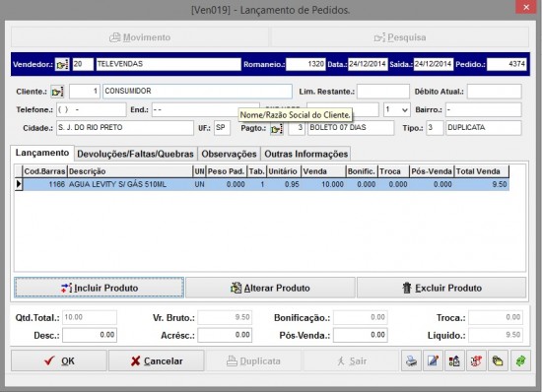Click the Romaneio field showing 1320
This screenshot has height=392, width=542.
point(305,64)
